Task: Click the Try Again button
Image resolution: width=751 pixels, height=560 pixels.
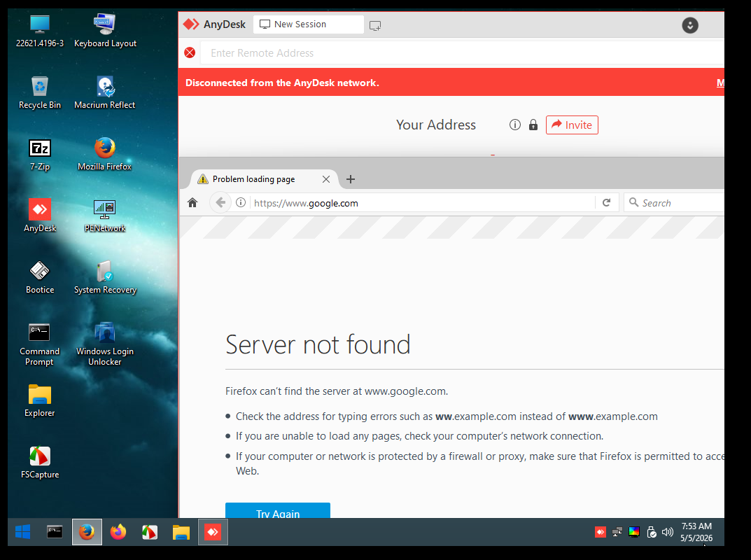Action: [278, 511]
